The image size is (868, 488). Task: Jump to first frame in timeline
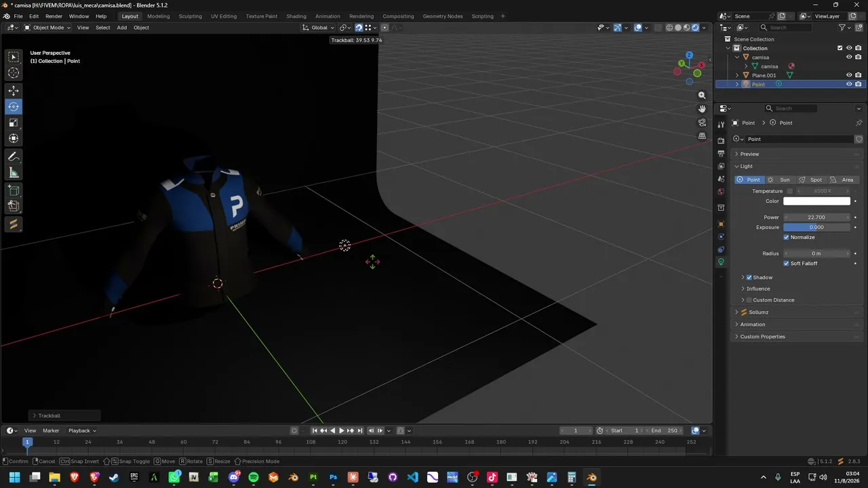(315, 430)
